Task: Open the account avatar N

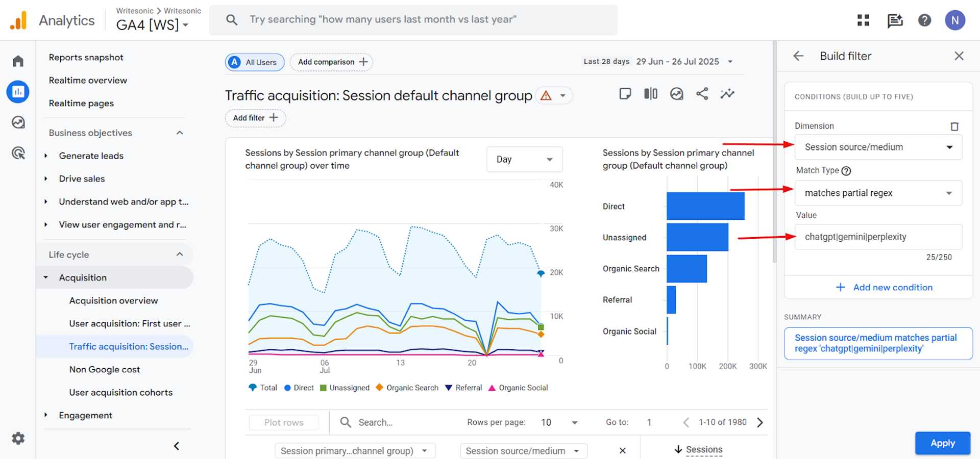Action: click(x=955, y=20)
